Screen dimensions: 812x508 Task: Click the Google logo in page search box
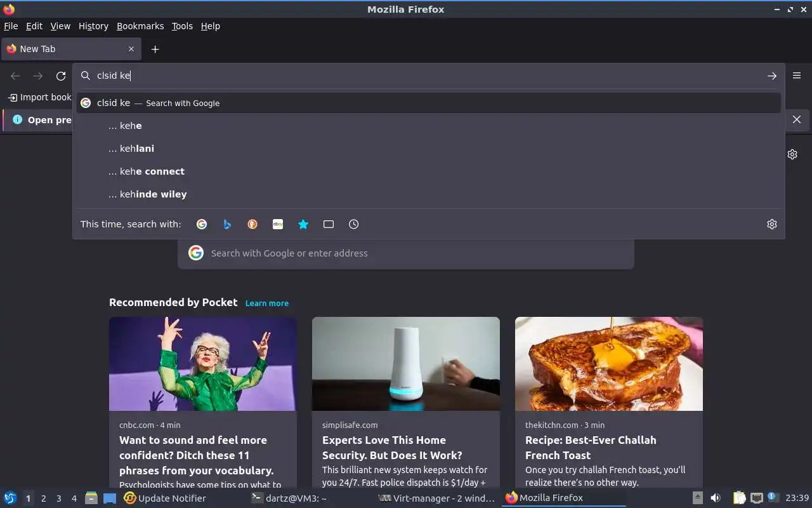coord(196,253)
